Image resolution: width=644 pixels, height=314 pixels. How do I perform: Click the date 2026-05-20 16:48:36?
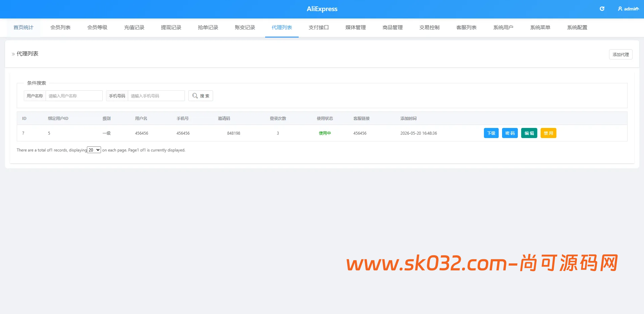(x=418, y=133)
